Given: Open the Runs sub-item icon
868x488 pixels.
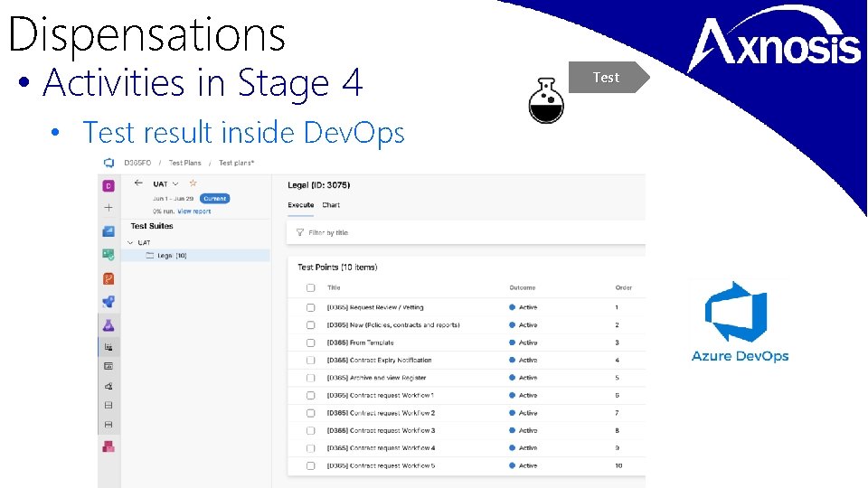Looking at the screenshot, I should click(108, 425).
